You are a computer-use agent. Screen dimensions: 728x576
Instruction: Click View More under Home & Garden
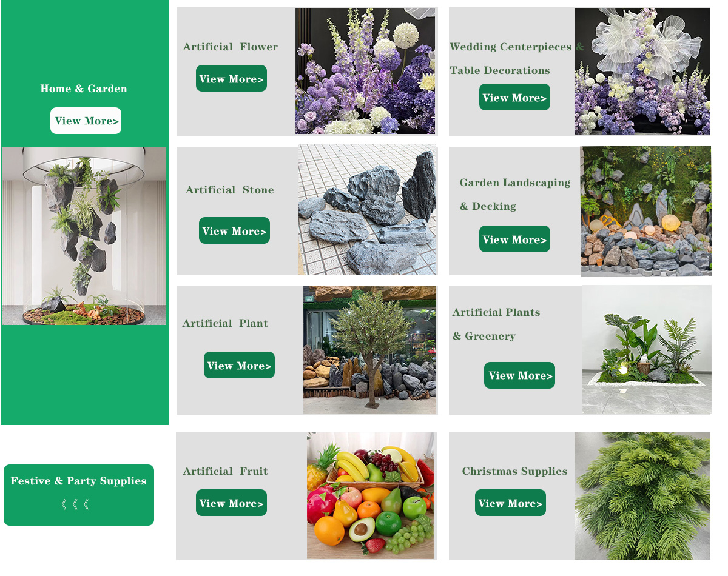[86, 121]
